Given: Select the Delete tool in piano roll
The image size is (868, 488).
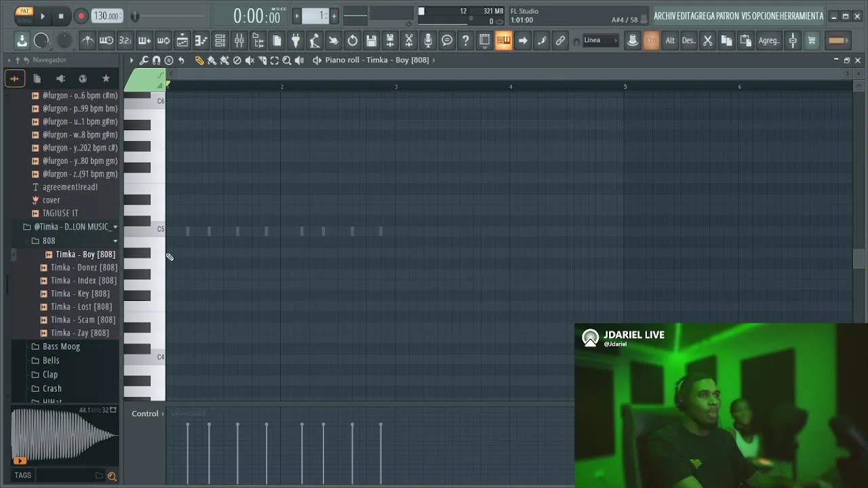Looking at the screenshot, I should 237,60.
